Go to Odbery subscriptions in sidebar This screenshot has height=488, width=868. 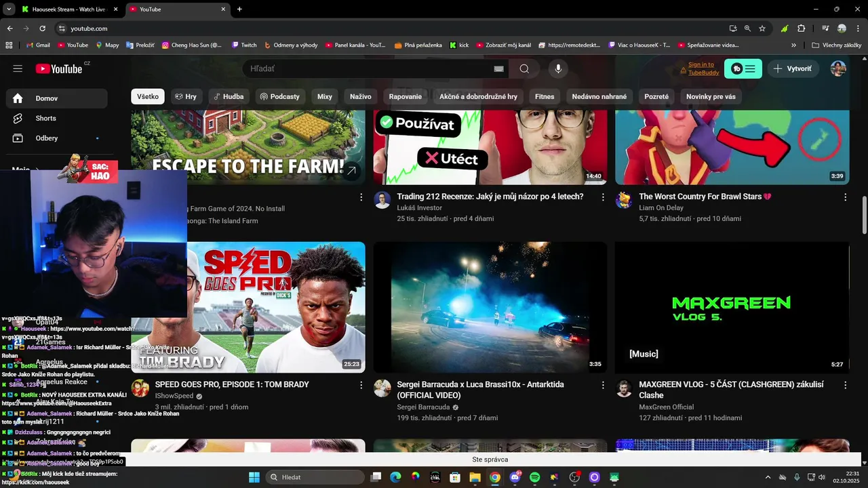click(x=58, y=138)
